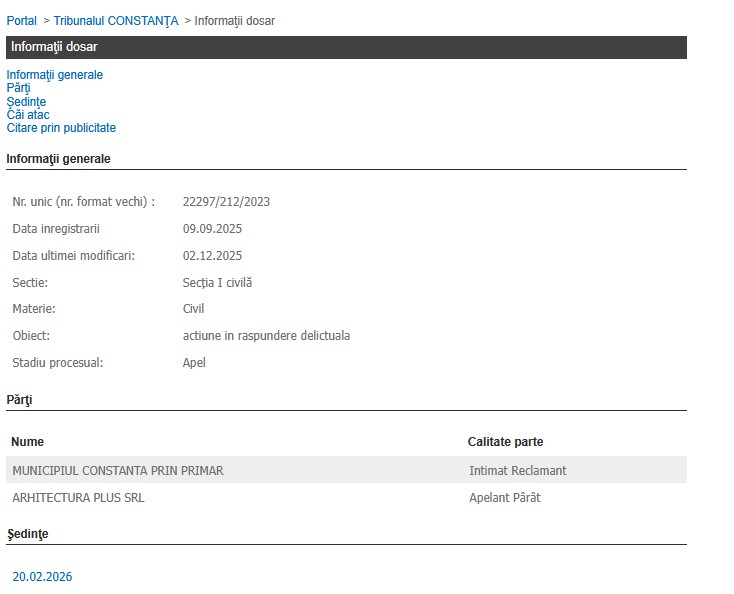The height and width of the screenshot is (594, 734).
Task: Open the Tribunalul CONSTANȚA breadcrumb link
Action: click(x=116, y=21)
